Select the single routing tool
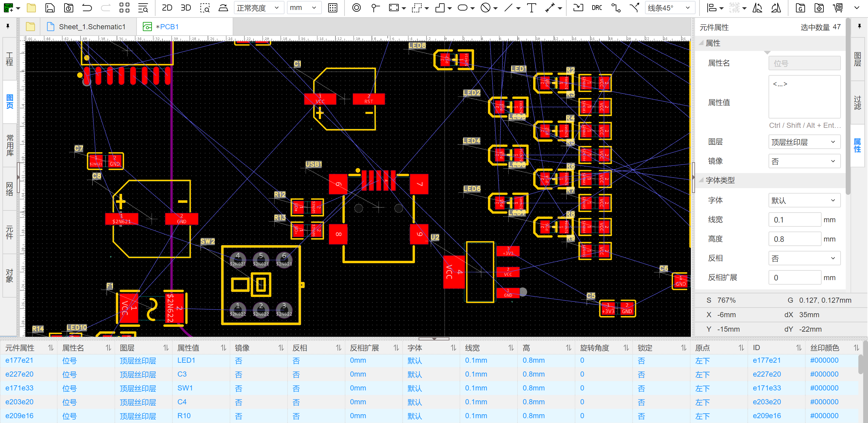This screenshot has width=868, height=423. click(616, 8)
